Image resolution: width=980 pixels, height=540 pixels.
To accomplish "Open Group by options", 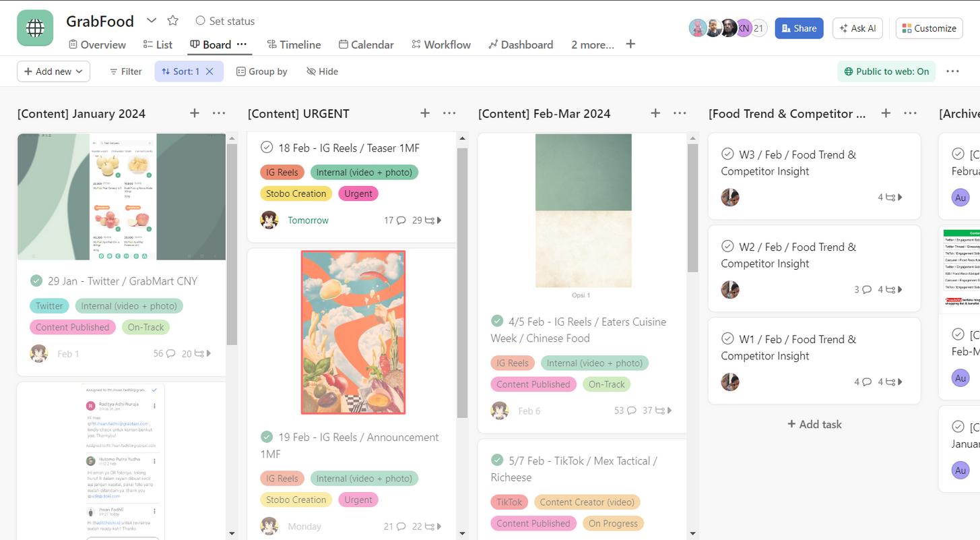I will click(261, 71).
